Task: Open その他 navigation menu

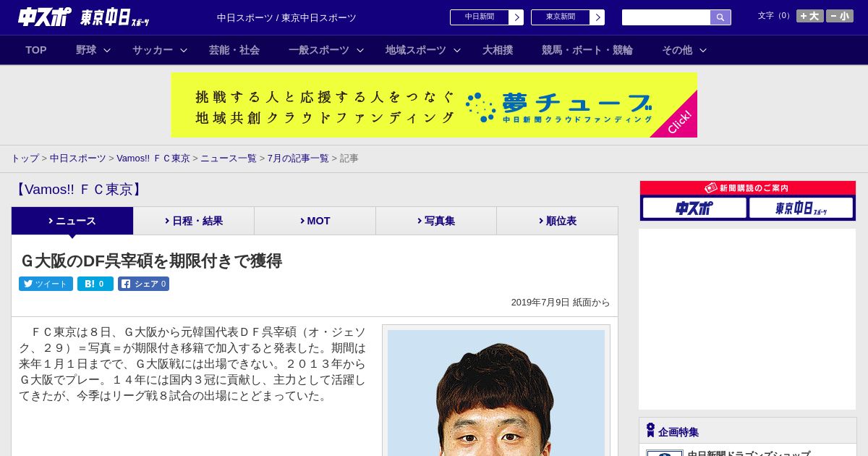Action: tap(677, 50)
